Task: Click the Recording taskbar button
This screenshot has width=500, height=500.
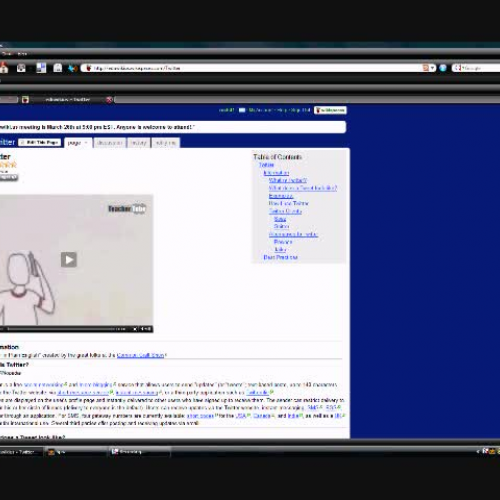Action: [140, 452]
